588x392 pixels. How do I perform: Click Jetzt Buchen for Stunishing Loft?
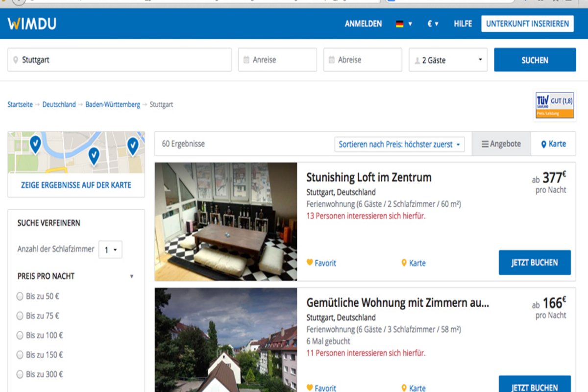coord(535,263)
